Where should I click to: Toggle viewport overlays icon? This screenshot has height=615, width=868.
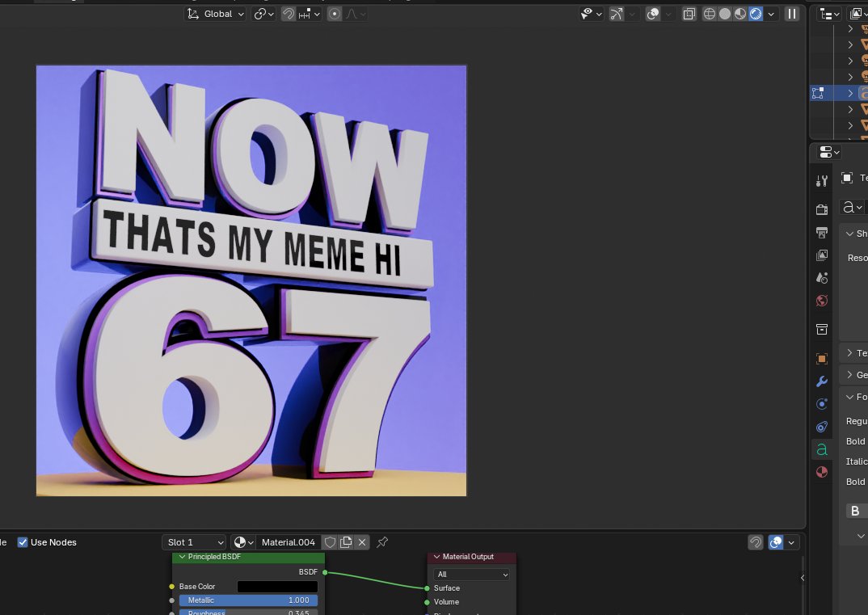[653, 14]
